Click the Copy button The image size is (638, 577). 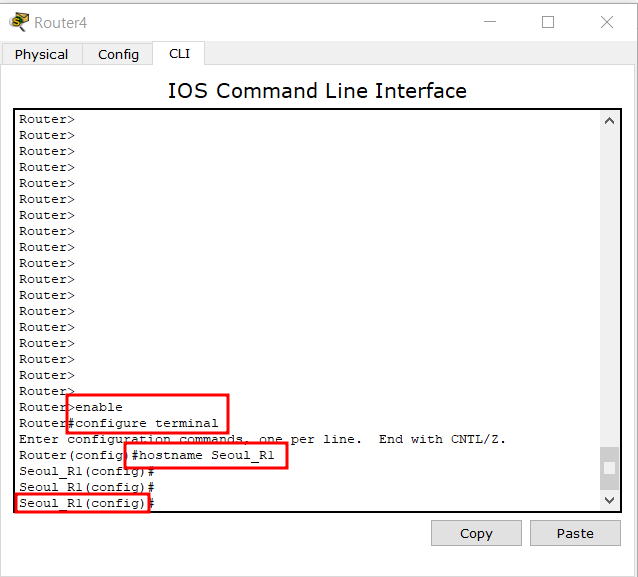476,533
